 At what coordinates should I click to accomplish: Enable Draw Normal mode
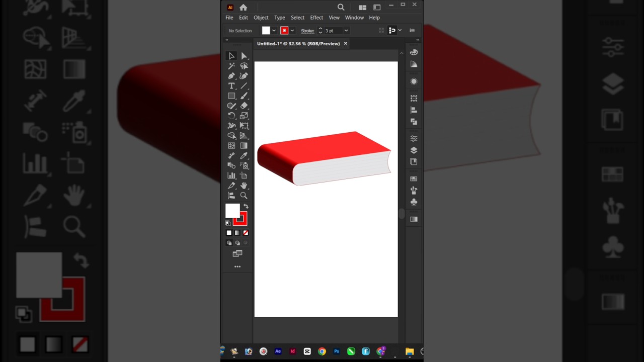point(229,243)
